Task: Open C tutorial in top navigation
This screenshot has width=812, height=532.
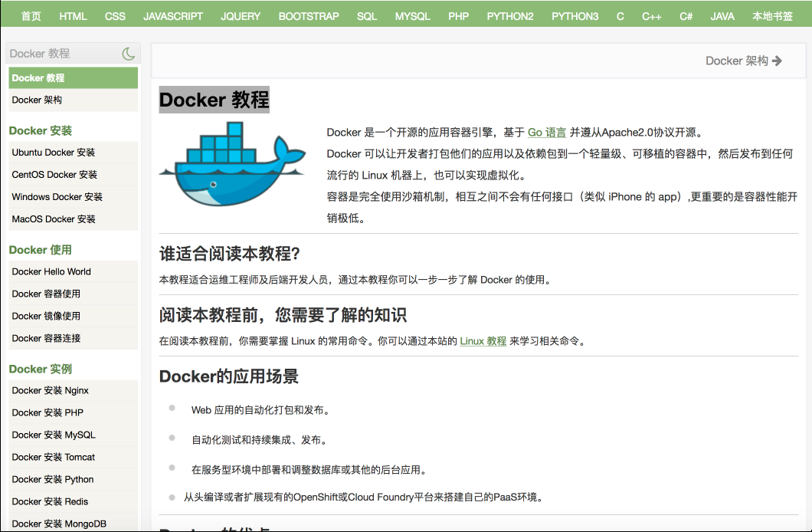Action: coord(620,16)
